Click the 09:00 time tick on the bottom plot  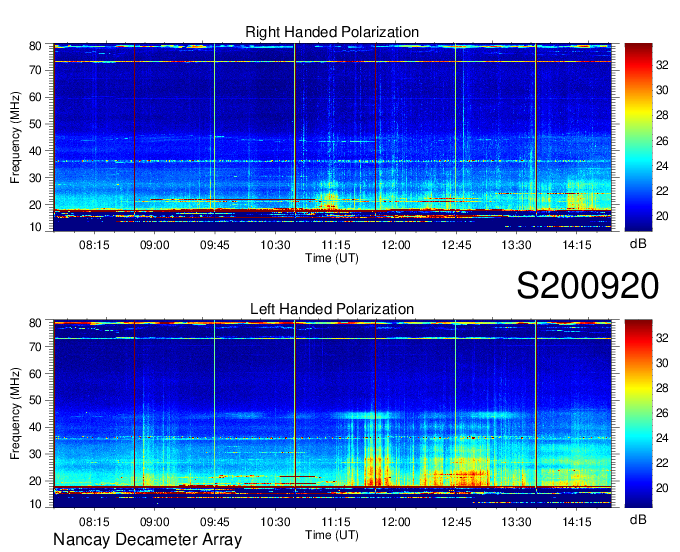154,522
